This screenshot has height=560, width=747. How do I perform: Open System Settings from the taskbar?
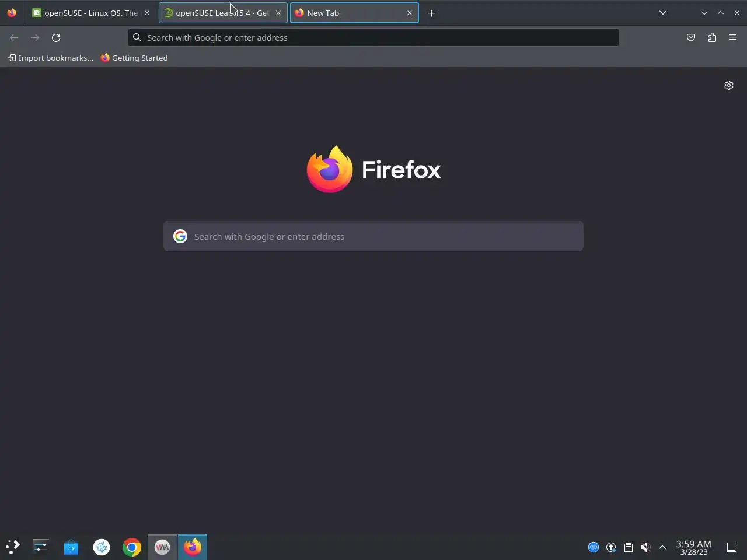(x=41, y=547)
